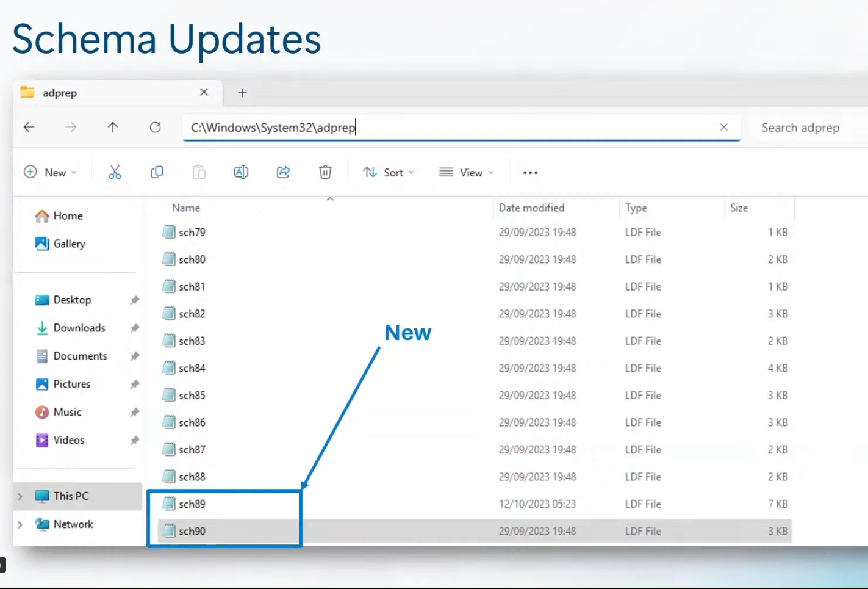Expand the Network tree node
Image resolution: width=868 pixels, height=589 pixels.
[20, 524]
